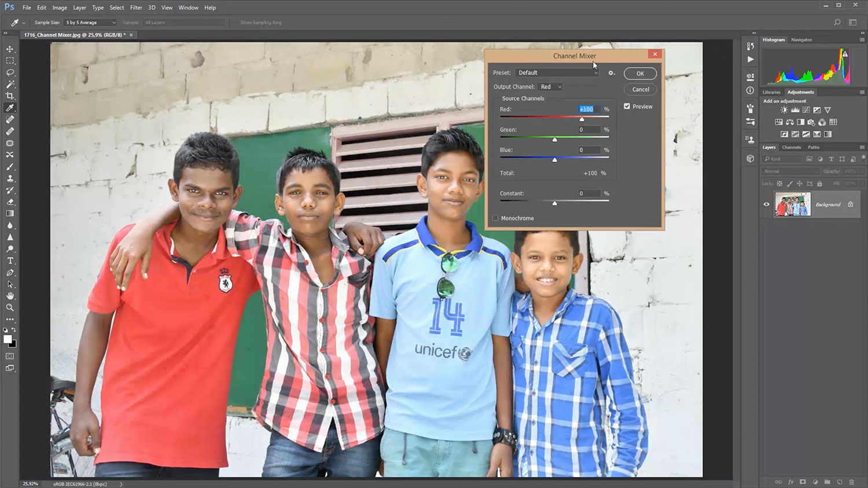
Task: Expand the Output Channel dropdown
Action: click(550, 87)
